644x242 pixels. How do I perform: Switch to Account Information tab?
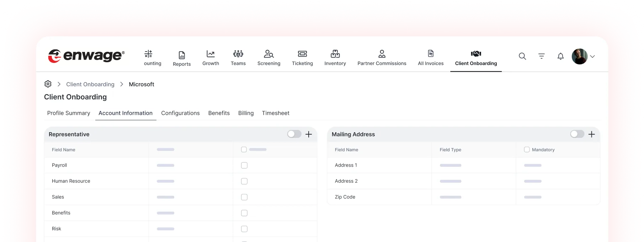pyautogui.click(x=126, y=113)
